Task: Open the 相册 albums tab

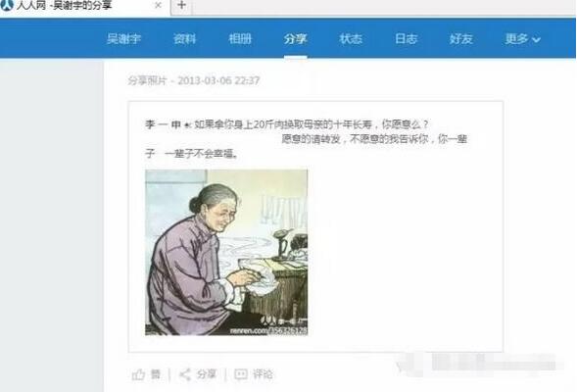Action: point(240,38)
